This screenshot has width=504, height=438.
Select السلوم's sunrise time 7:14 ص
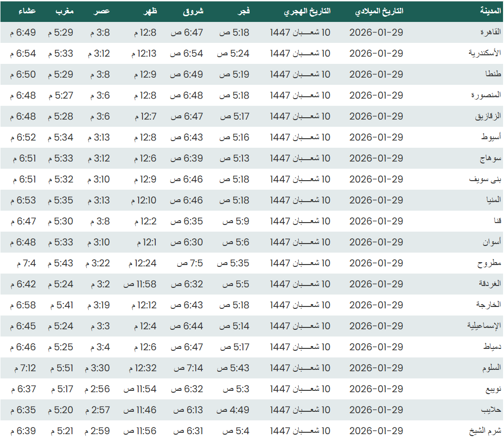(x=188, y=368)
